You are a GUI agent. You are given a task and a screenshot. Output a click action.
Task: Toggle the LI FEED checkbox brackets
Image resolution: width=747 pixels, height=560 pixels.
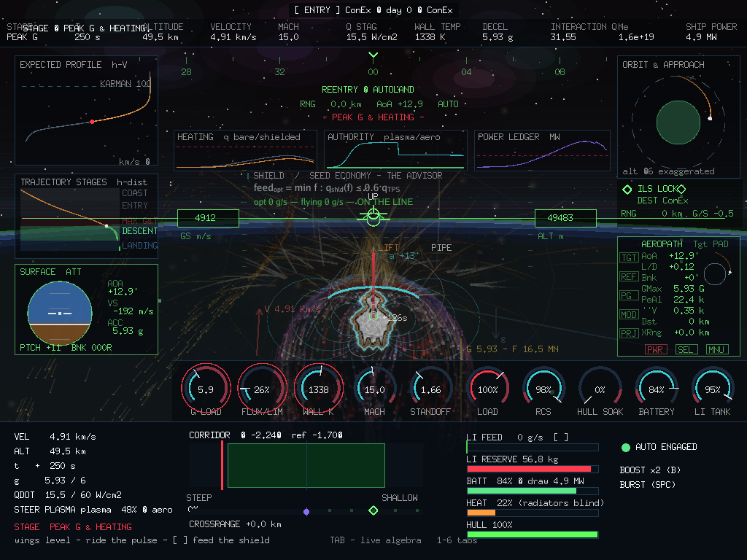coord(560,437)
